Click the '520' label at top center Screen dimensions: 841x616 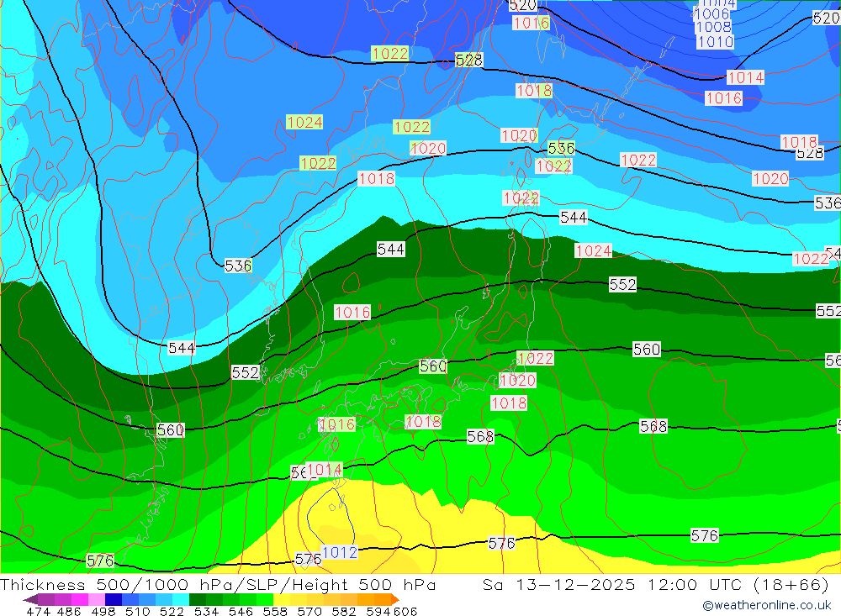(522, 5)
